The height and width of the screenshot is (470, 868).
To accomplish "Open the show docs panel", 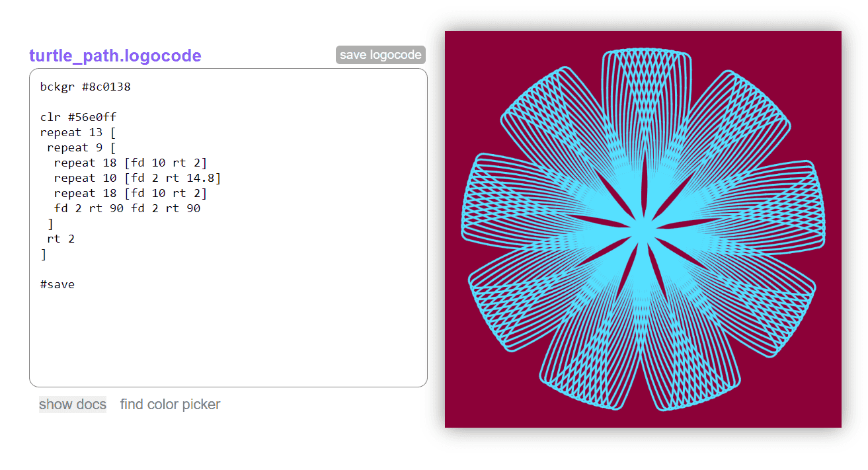I will click(x=72, y=404).
